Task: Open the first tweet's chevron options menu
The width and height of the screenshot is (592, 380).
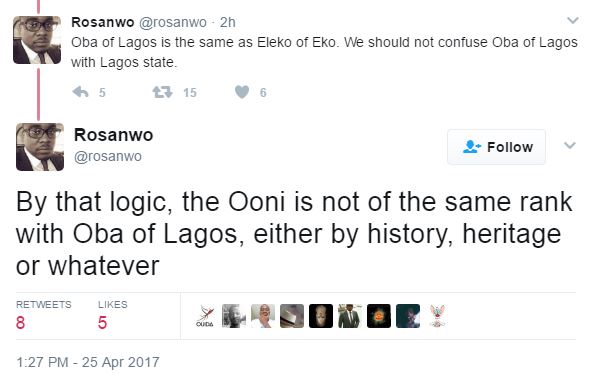Action: pyautogui.click(x=573, y=20)
